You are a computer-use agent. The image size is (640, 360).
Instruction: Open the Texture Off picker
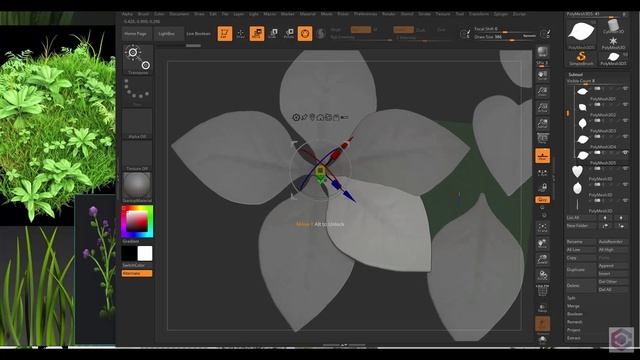(x=138, y=156)
